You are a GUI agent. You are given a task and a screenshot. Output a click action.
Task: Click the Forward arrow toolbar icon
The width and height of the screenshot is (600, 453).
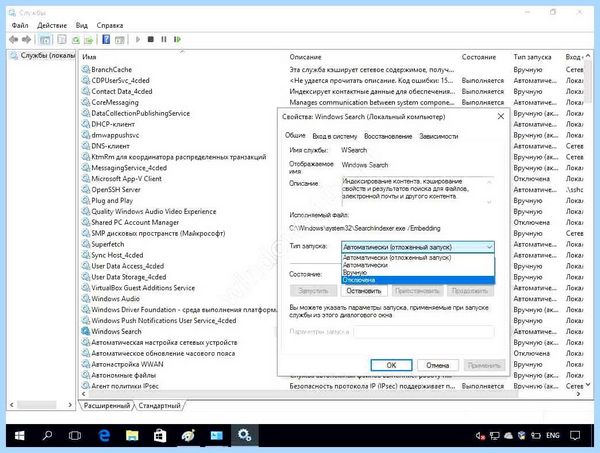click(x=26, y=39)
